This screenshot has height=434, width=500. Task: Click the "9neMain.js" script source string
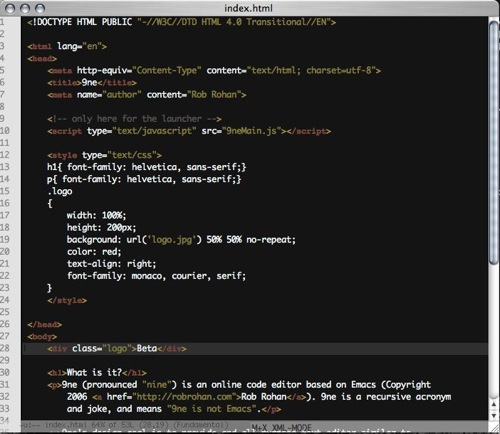point(252,131)
